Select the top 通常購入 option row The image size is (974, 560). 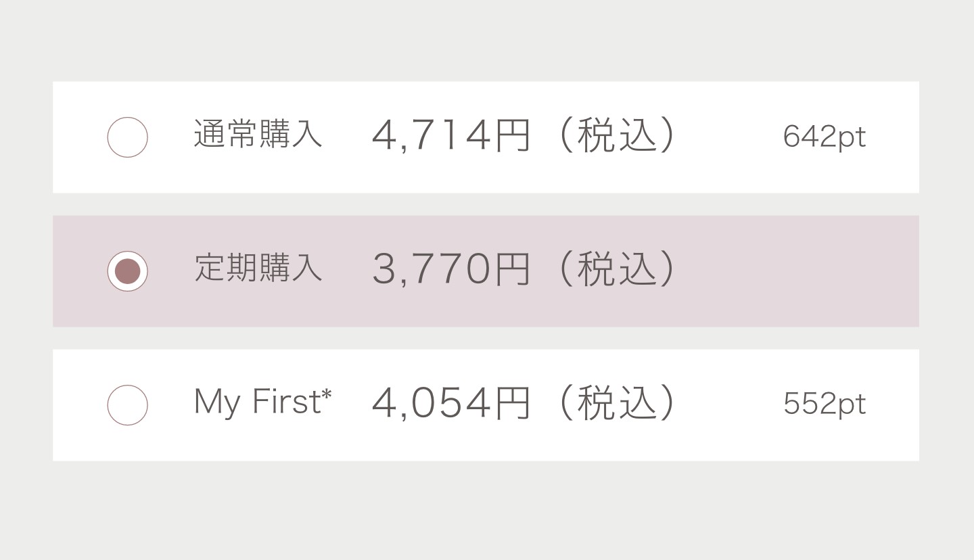(486, 137)
